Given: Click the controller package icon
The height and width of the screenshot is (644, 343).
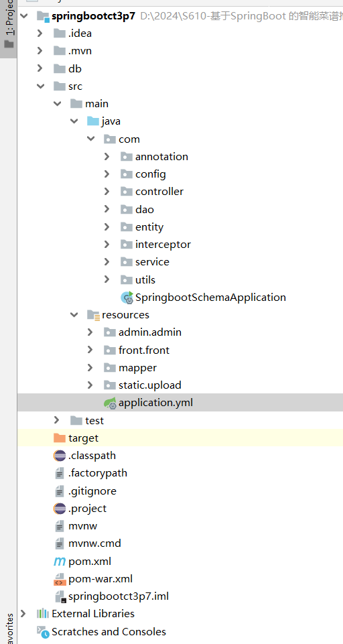Looking at the screenshot, I should click(127, 192).
